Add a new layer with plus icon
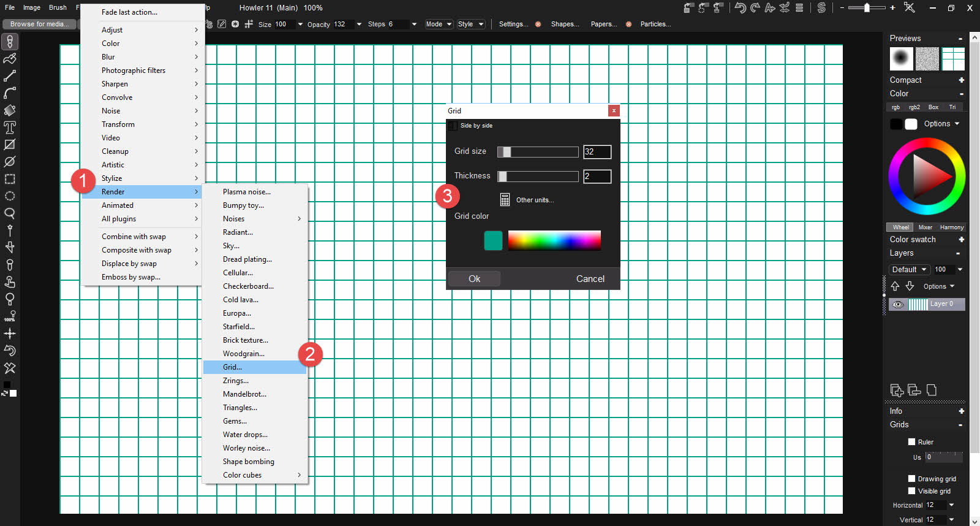The height and width of the screenshot is (526, 980). pyautogui.click(x=897, y=390)
